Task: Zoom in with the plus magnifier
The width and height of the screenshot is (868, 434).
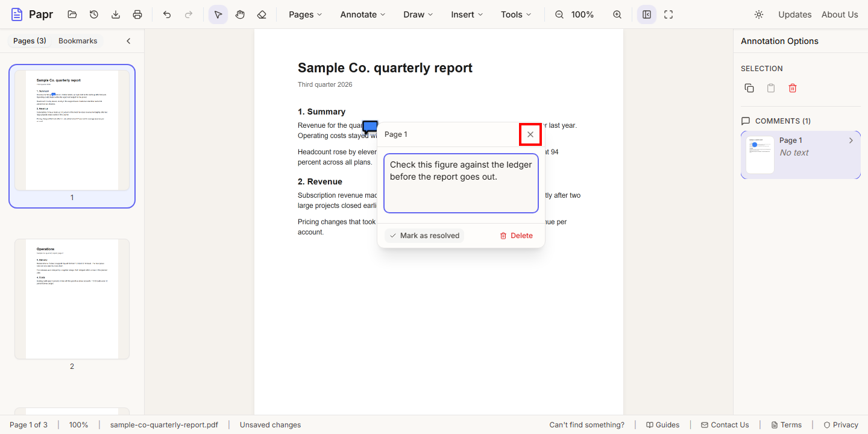Action: pos(617,14)
